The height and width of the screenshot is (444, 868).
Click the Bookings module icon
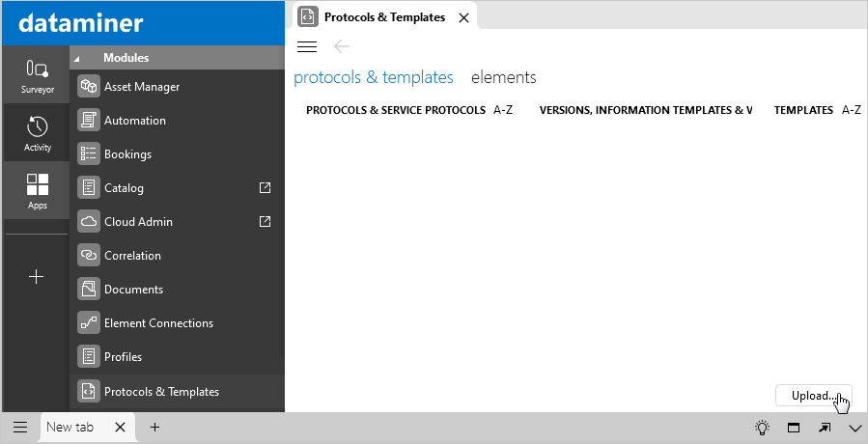tap(89, 153)
